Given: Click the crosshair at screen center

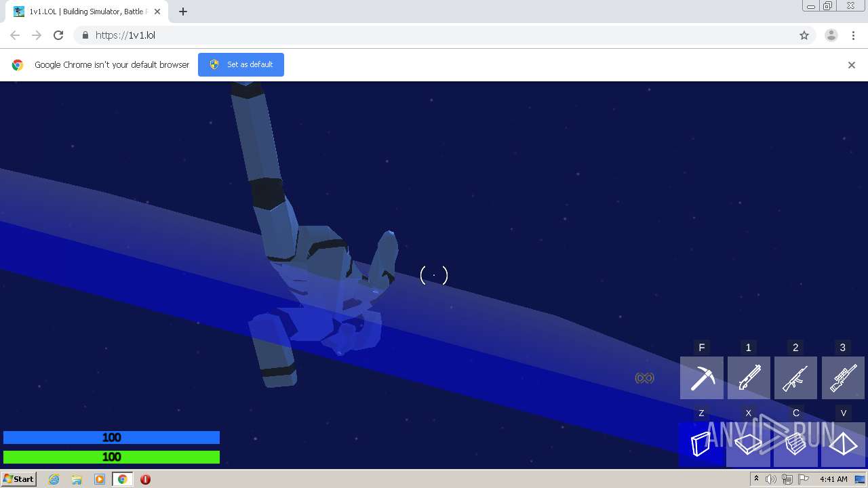Looking at the screenshot, I should click(434, 275).
